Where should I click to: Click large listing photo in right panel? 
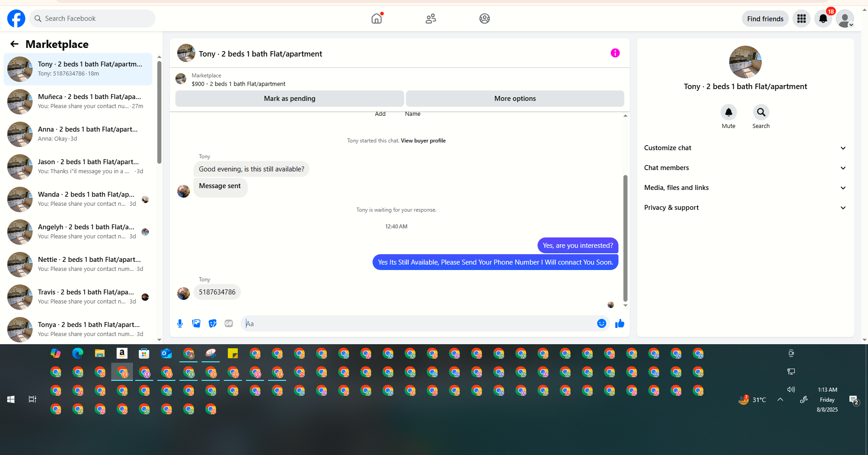pyautogui.click(x=745, y=62)
